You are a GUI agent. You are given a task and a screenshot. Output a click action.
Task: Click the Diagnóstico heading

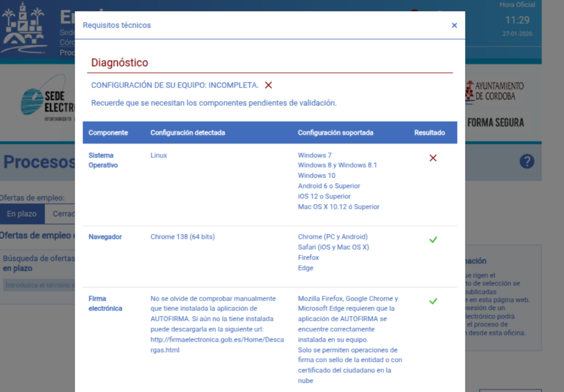120,62
